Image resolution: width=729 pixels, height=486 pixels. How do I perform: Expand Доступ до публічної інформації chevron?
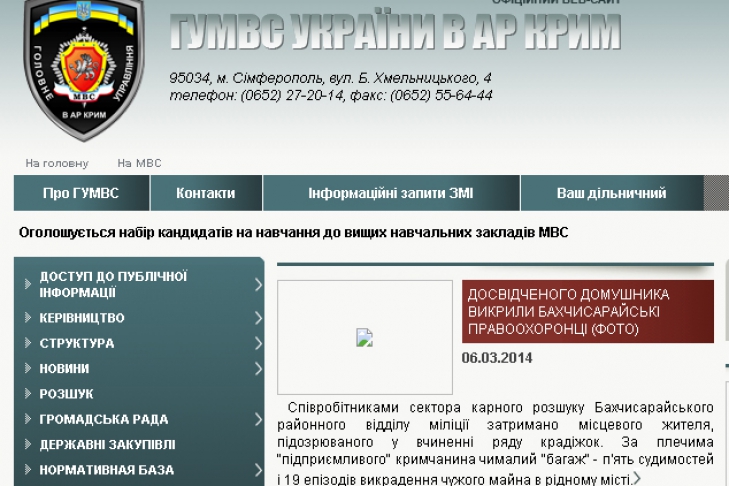(x=258, y=284)
